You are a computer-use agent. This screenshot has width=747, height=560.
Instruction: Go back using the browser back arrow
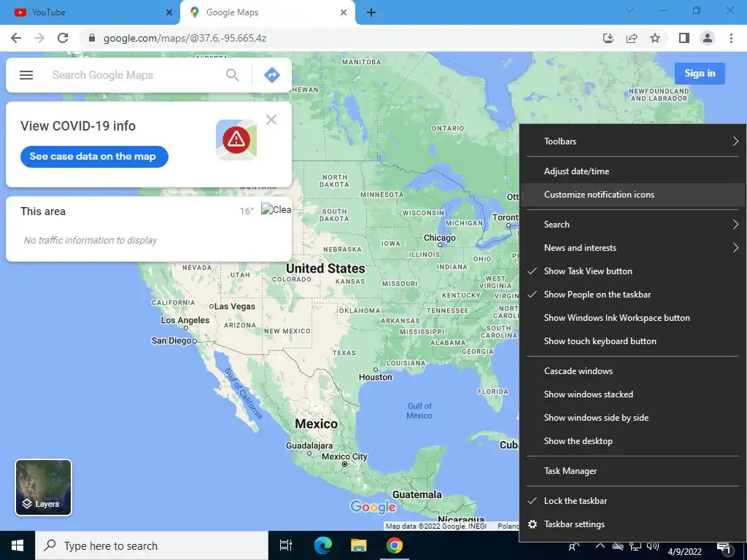(x=16, y=38)
